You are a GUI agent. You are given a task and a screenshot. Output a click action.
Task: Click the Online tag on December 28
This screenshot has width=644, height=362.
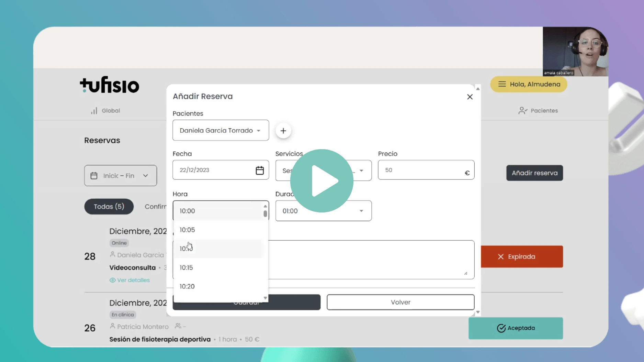coord(119,243)
